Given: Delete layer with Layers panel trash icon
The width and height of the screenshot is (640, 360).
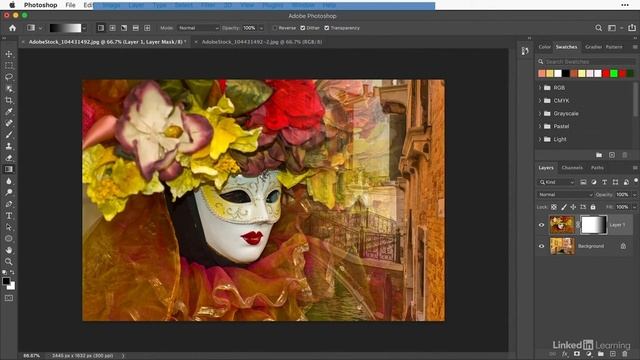Looking at the screenshot, I should pyautogui.click(x=624, y=354).
